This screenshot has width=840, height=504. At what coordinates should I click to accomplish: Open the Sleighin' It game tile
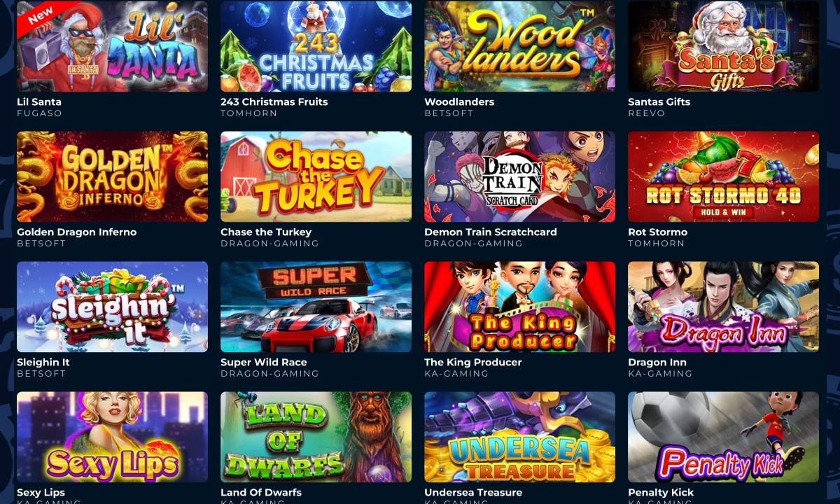coord(112,307)
